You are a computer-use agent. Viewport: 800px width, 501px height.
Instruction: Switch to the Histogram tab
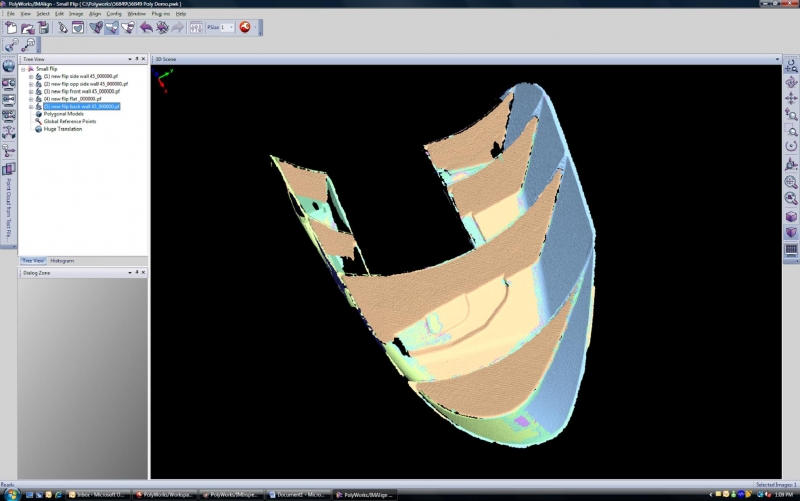(61, 261)
